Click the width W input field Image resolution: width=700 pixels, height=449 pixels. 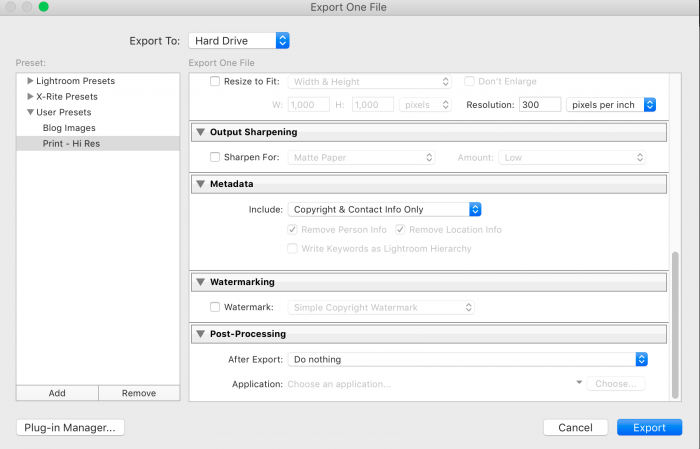click(x=308, y=105)
